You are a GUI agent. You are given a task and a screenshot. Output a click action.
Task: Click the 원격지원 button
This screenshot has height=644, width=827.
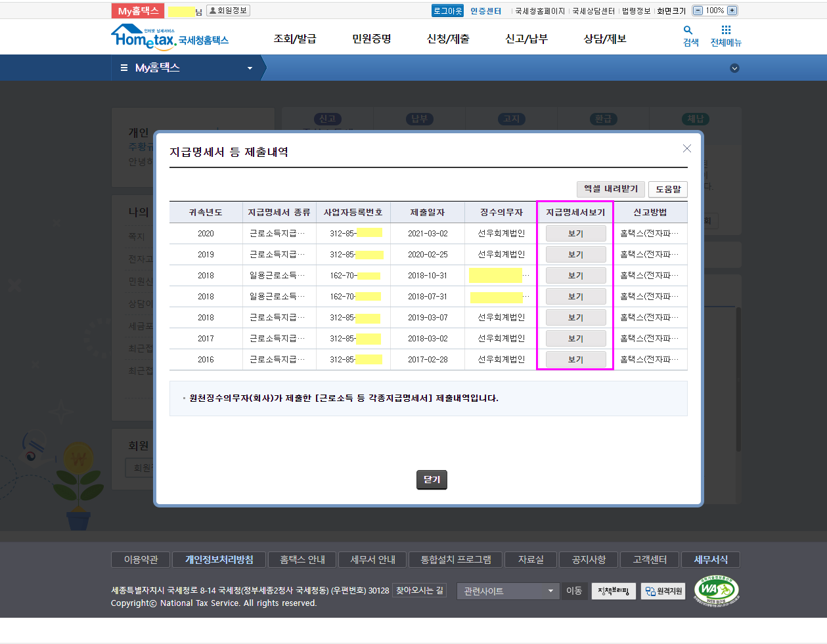click(663, 591)
